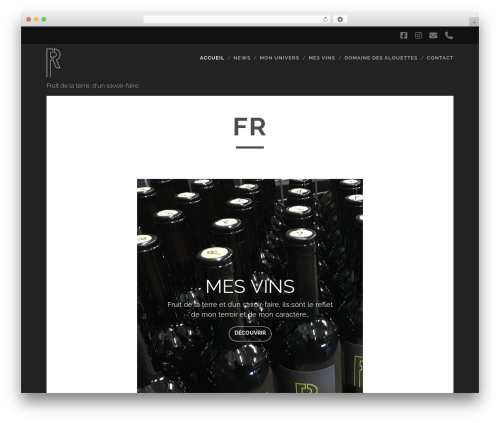Maximize window with the green button
This screenshot has width=500, height=423.
coord(44,19)
